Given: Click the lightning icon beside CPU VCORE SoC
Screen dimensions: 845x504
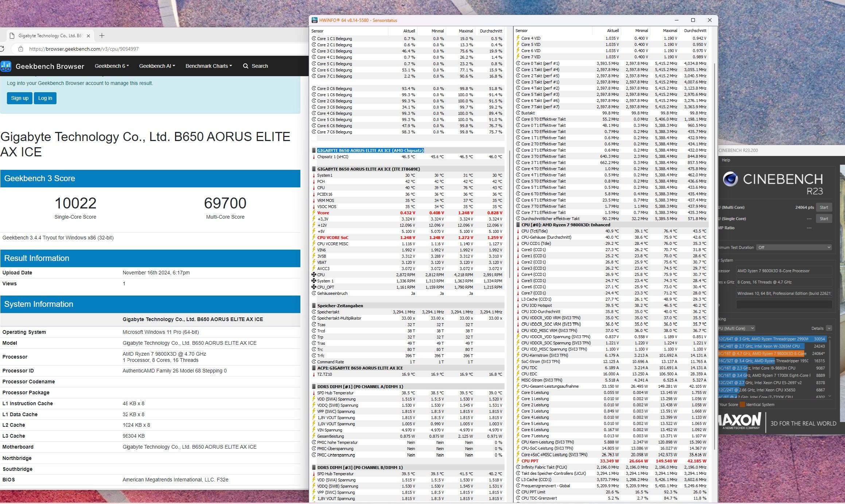Looking at the screenshot, I should point(314,238).
